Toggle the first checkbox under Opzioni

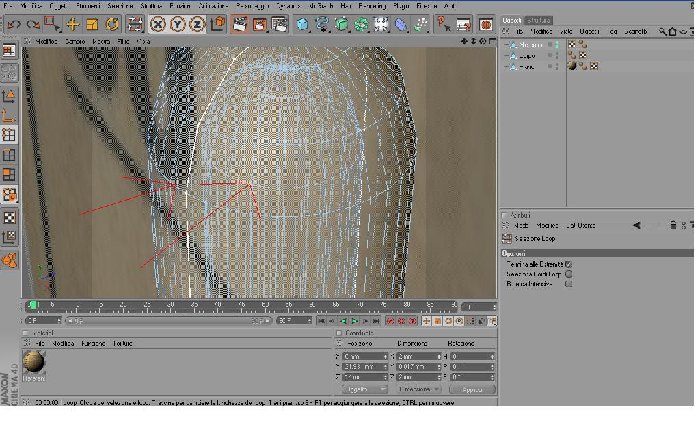pyautogui.click(x=568, y=264)
